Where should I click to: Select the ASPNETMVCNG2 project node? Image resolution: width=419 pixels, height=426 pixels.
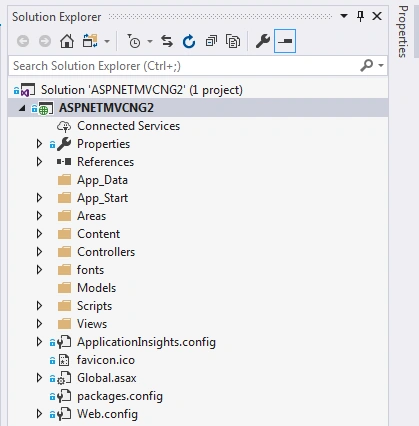coord(106,108)
